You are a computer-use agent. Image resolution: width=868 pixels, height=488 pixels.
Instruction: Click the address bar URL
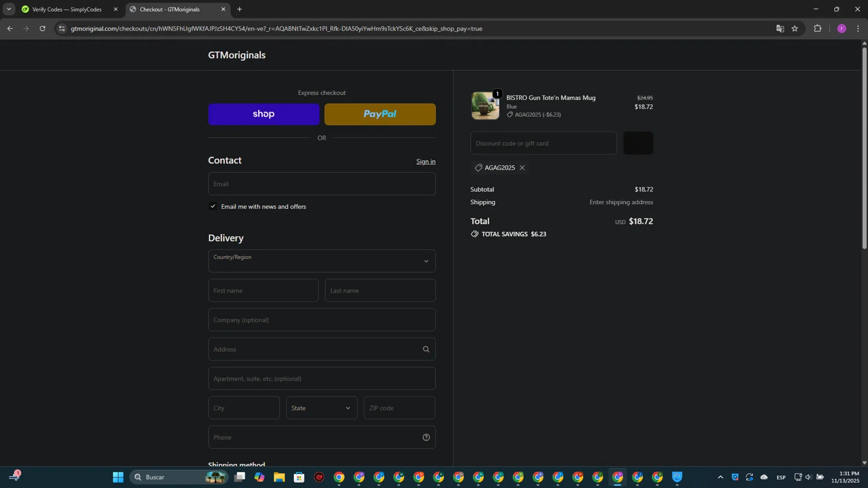click(x=277, y=28)
